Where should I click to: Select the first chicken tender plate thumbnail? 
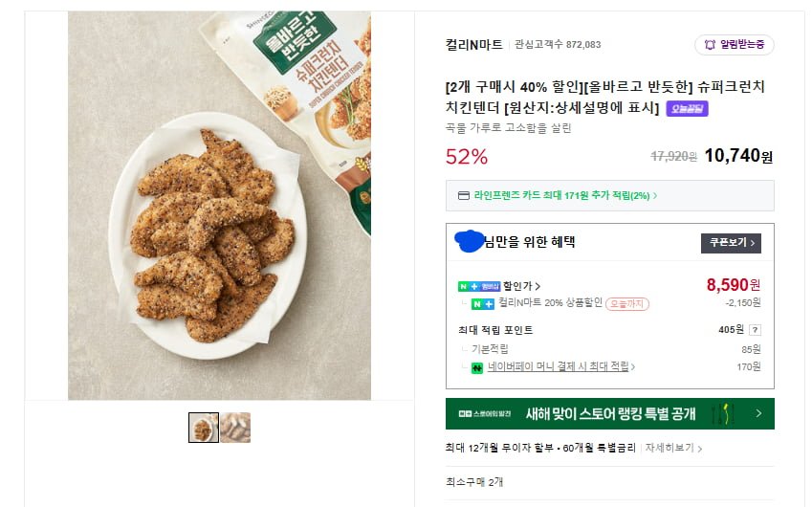click(203, 428)
